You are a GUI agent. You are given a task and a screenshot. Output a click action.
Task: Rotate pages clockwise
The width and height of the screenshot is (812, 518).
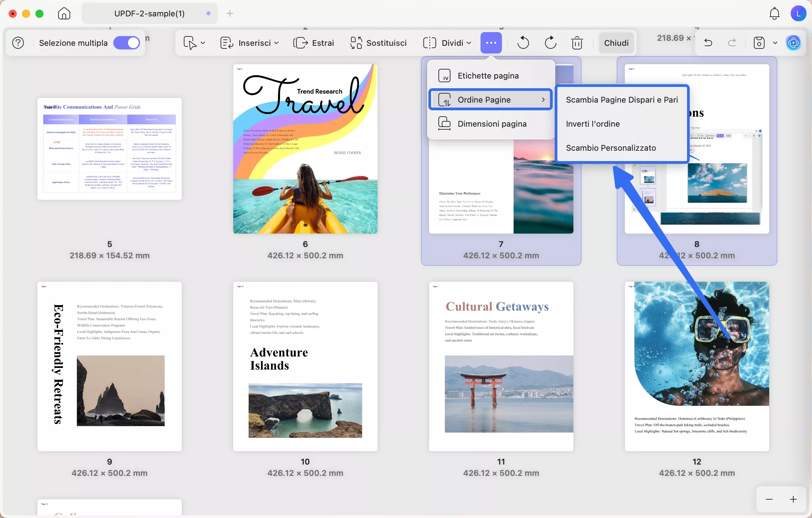pos(550,43)
